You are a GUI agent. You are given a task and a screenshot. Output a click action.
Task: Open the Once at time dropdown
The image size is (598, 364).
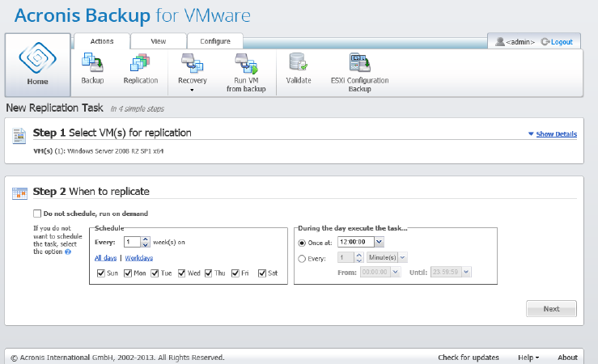[x=379, y=242]
